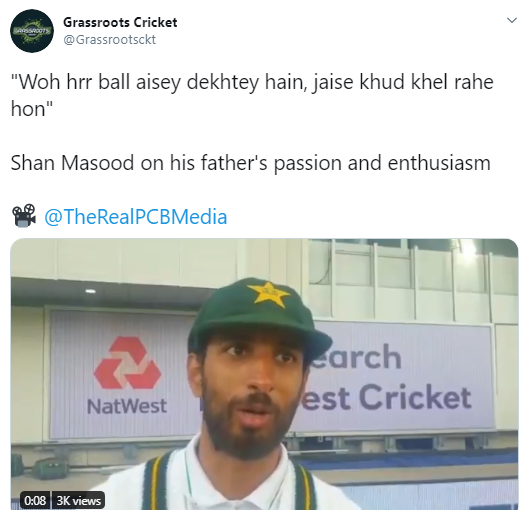The image size is (527, 510).
Task: Click the word Cricket on the stadium board
Action: tap(415, 398)
